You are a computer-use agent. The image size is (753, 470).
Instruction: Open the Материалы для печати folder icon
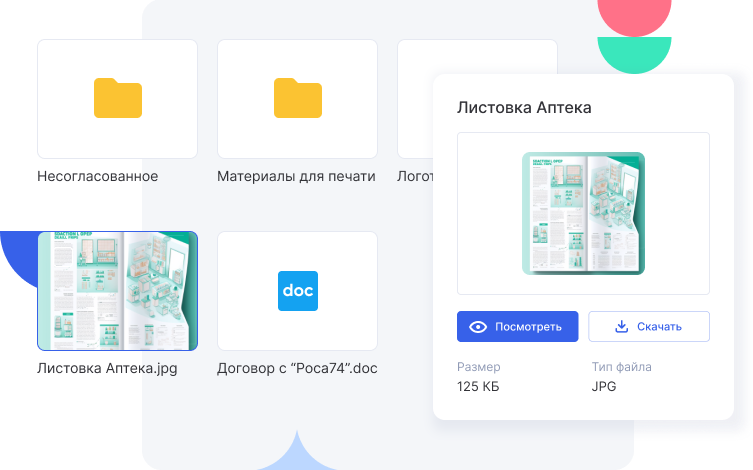click(298, 98)
